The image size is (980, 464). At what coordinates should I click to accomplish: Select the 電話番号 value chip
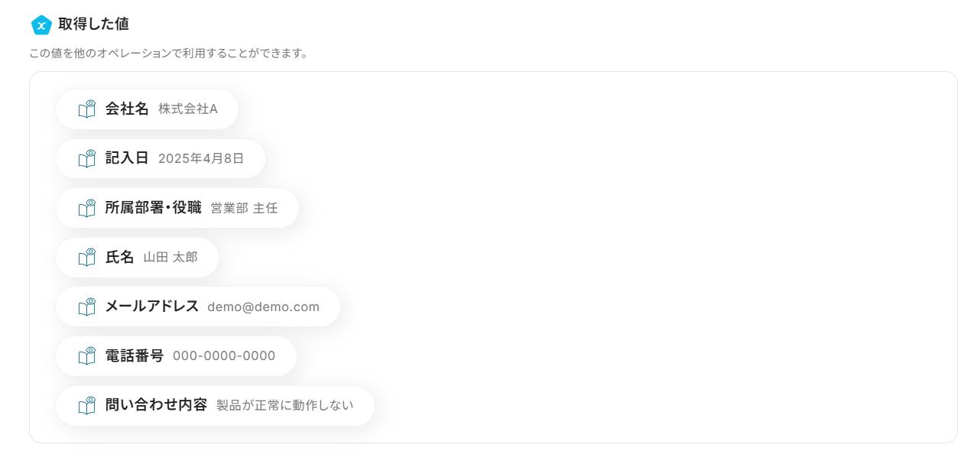[x=134, y=355]
